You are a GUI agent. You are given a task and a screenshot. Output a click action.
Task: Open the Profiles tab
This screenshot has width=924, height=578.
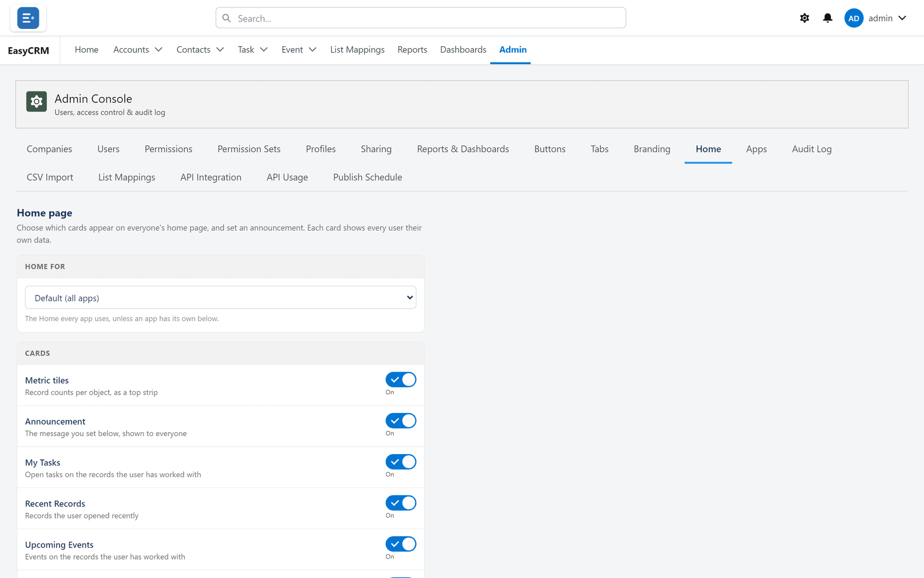click(x=320, y=149)
